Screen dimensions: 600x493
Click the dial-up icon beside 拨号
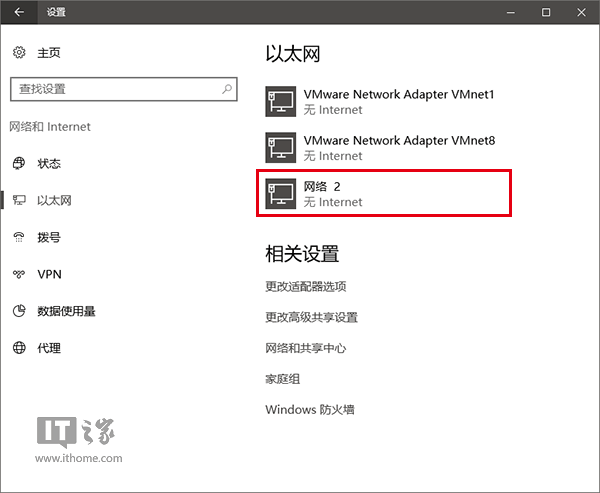(18, 238)
